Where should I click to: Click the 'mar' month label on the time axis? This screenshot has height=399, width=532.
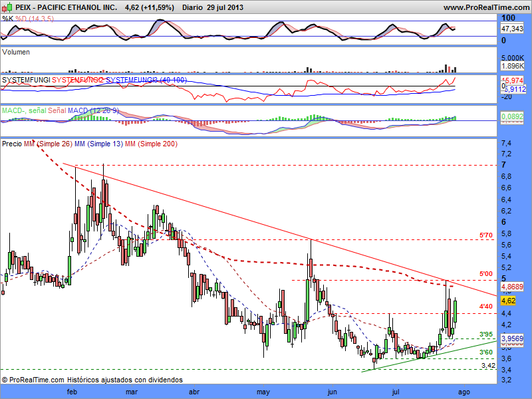click(x=132, y=392)
